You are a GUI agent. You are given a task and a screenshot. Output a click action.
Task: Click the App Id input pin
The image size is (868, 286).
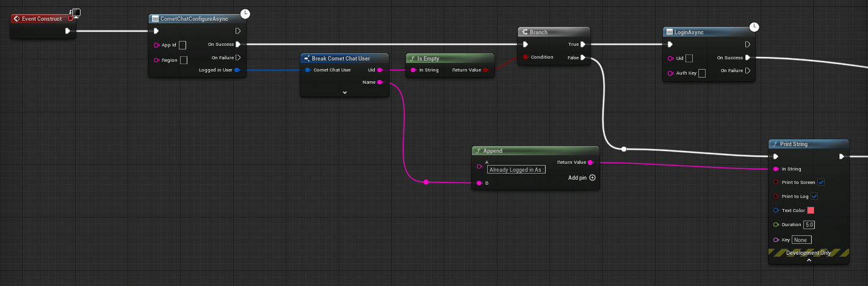pos(156,45)
